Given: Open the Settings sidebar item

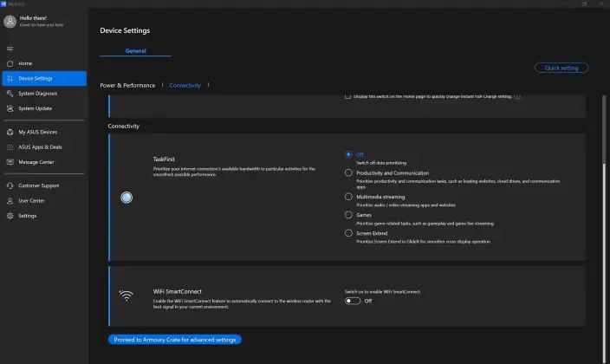Looking at the screenshot, I should (x=44, y=216).
